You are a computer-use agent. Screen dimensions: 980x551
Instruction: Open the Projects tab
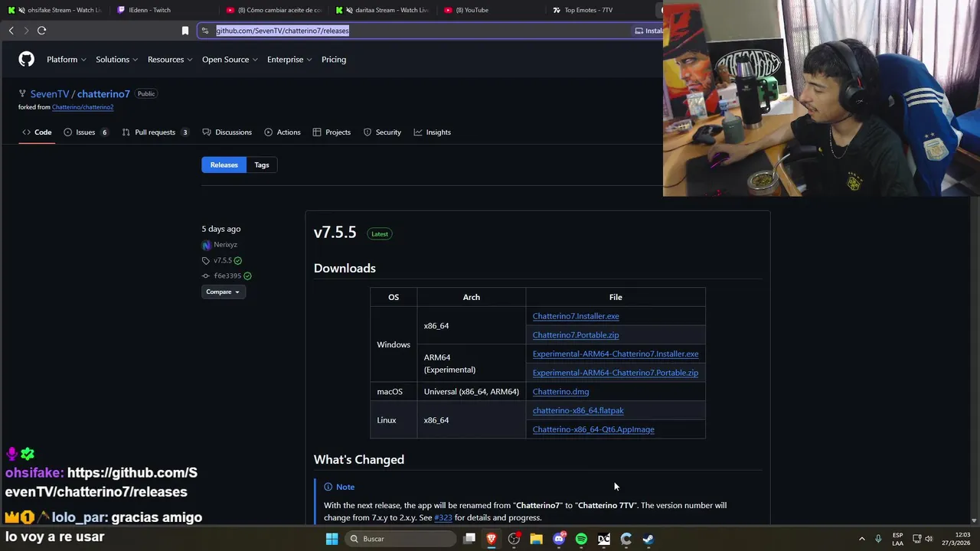(332, 132)
